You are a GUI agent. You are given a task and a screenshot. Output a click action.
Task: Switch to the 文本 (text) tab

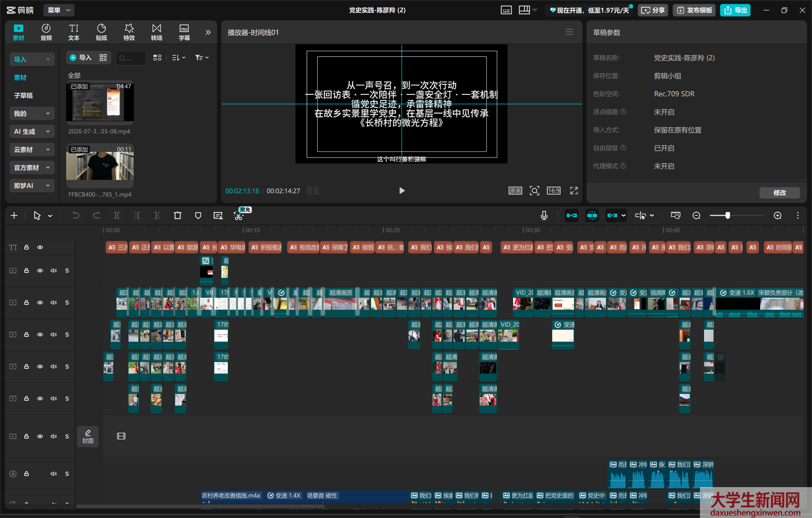click(x=74, y=32)
